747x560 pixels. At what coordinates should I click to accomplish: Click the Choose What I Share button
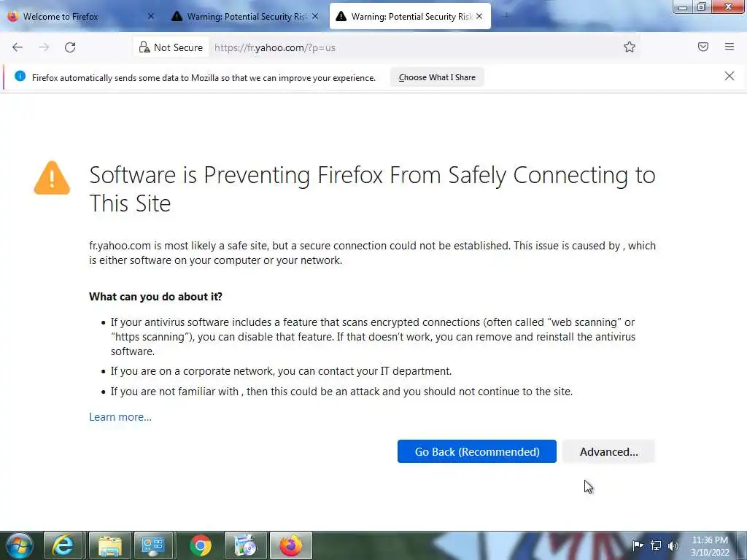[437, 77]
